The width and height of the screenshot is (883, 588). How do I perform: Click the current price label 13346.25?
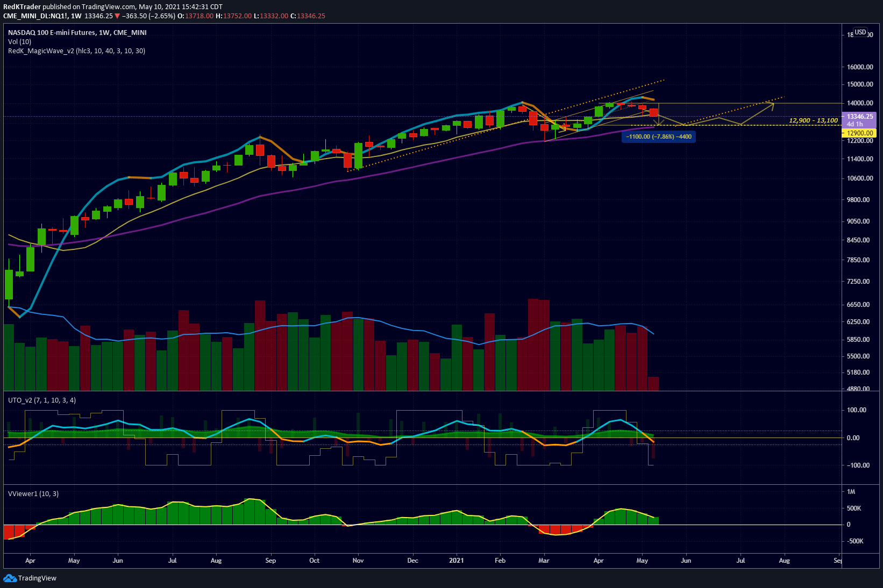[859, 116]
